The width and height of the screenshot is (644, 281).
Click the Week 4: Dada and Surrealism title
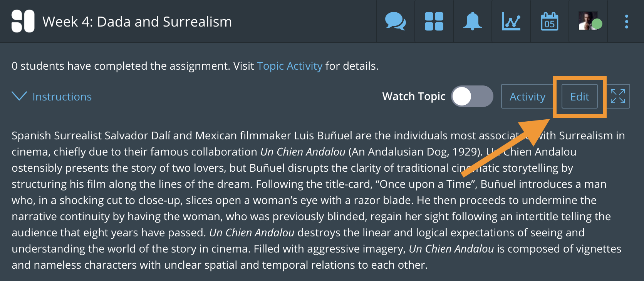point(137,22)
